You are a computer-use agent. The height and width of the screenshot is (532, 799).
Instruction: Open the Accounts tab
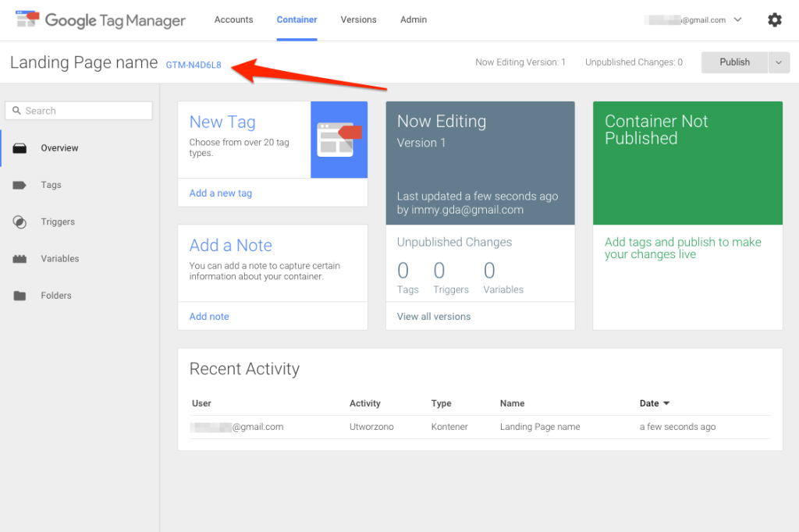(x=233, y=20)
